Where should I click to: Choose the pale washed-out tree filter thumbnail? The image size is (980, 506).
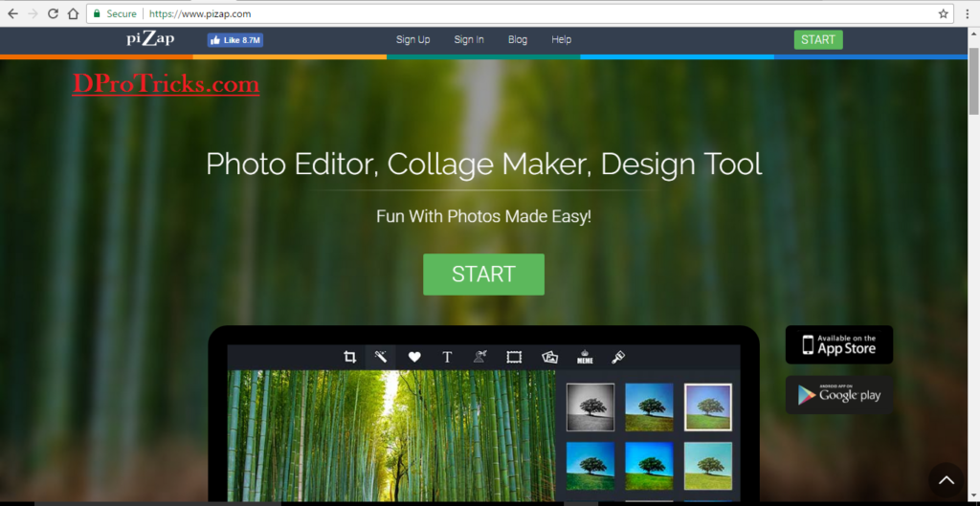[708, 466]
